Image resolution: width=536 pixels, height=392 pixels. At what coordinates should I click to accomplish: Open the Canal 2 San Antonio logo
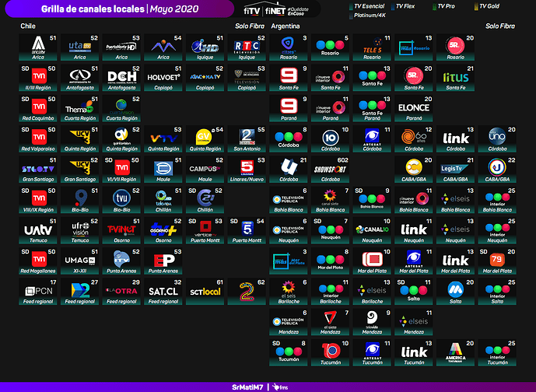[247, 138]
